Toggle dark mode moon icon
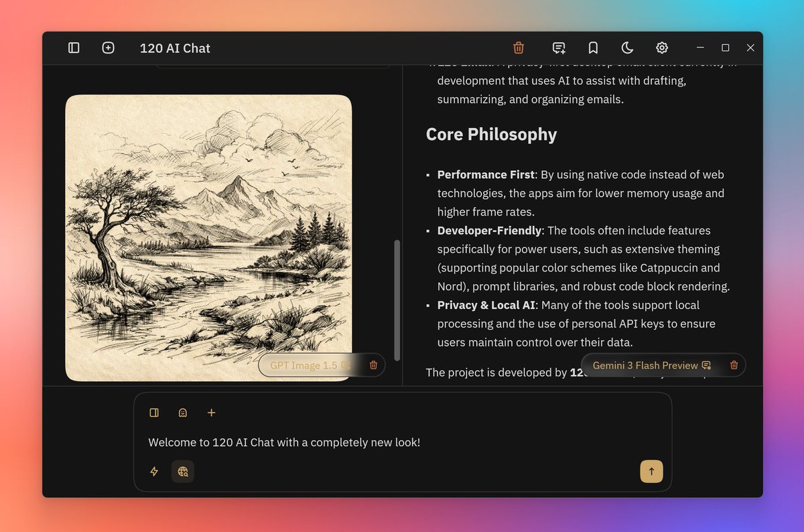Screen dimensions: 804x532 pos(627,48)
